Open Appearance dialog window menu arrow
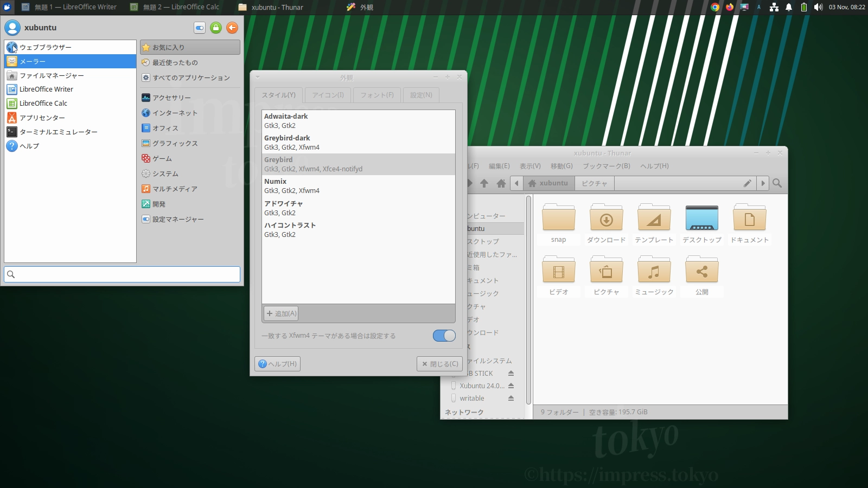Screen dimensions: 868x488 (x=258, y=77)
